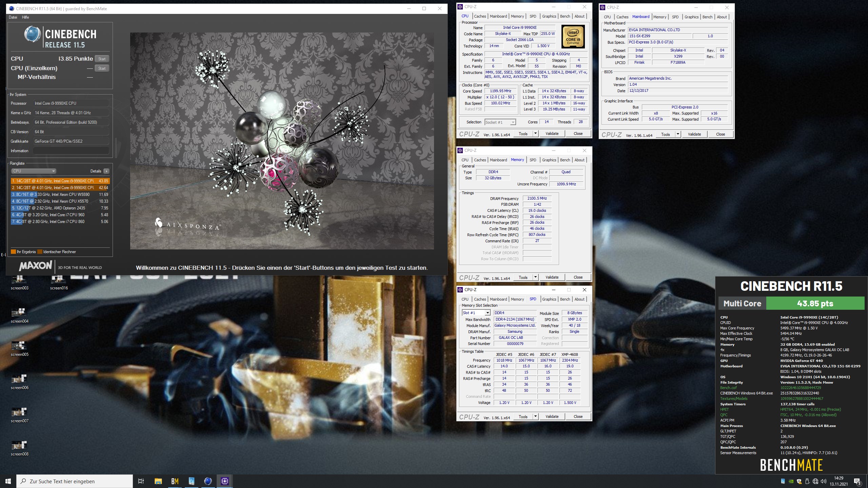
Task: Click the 43.85 pts BenchMate score banner
Action: point(815,303)
